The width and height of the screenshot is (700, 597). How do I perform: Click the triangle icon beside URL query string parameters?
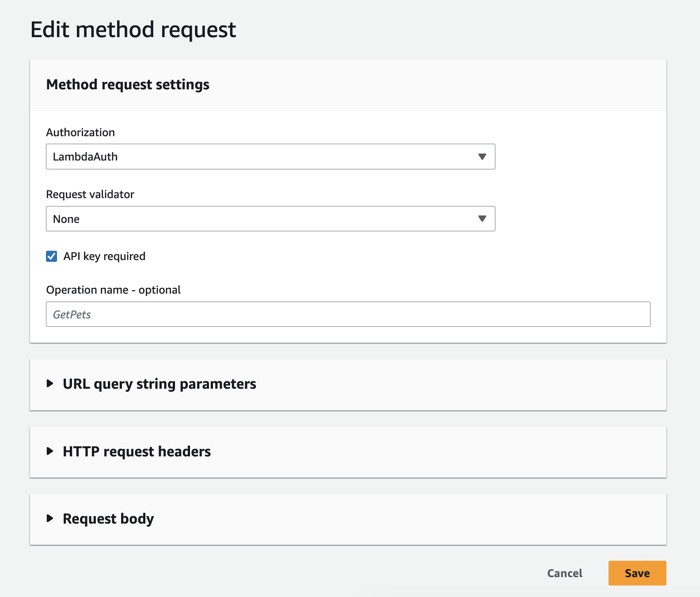[50, 383]
